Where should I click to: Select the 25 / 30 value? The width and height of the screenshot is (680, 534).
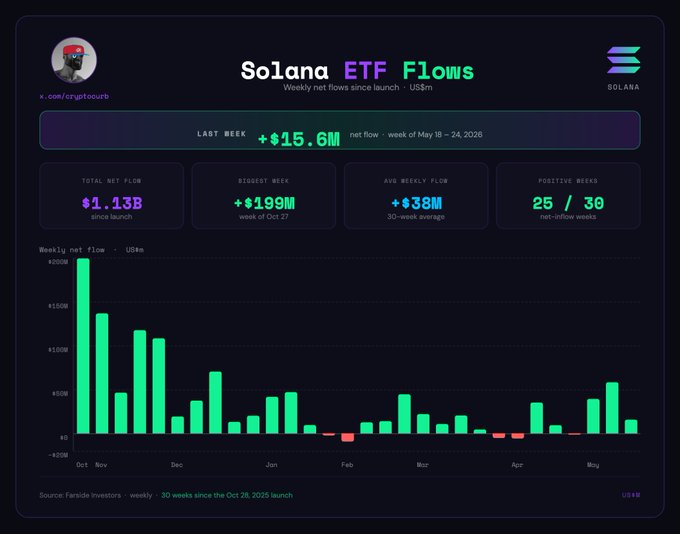pyautogui.click(x=568, y=203)
